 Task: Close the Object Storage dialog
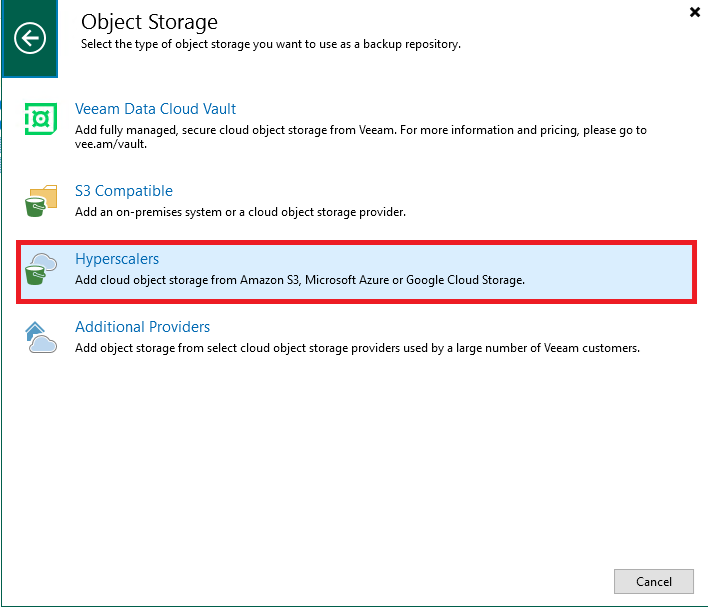[x=695, y=12]
